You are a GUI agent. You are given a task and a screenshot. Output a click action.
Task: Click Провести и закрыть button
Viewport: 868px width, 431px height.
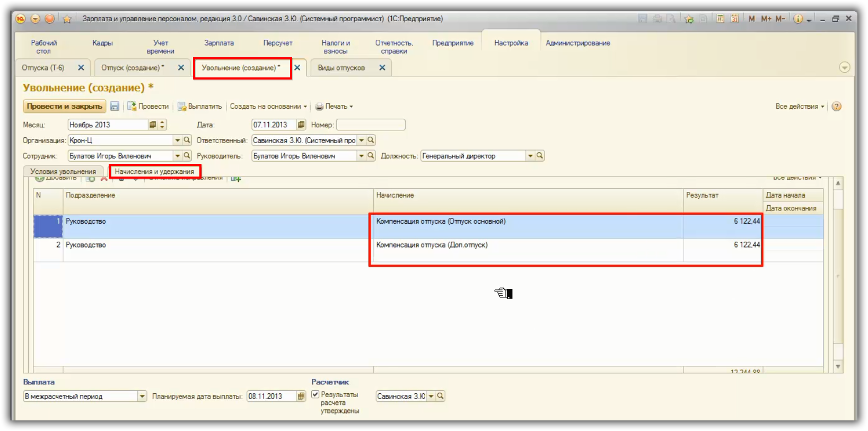click(64, 107)
